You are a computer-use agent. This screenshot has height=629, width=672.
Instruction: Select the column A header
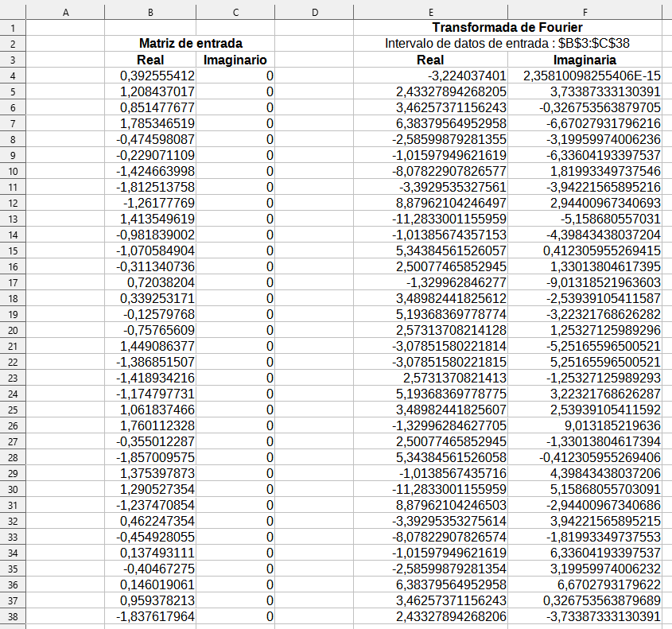pyautogui.click(x=66, y=10)
